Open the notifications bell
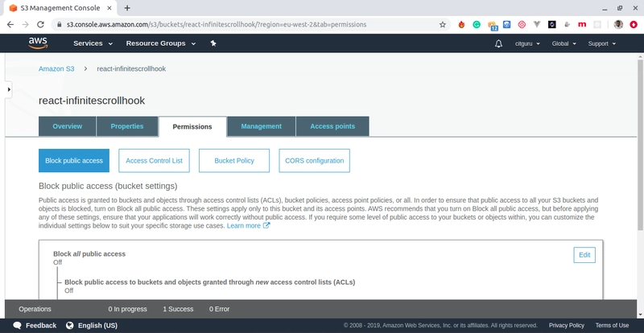This screenshot has width=644, height=333. (498, 43)
